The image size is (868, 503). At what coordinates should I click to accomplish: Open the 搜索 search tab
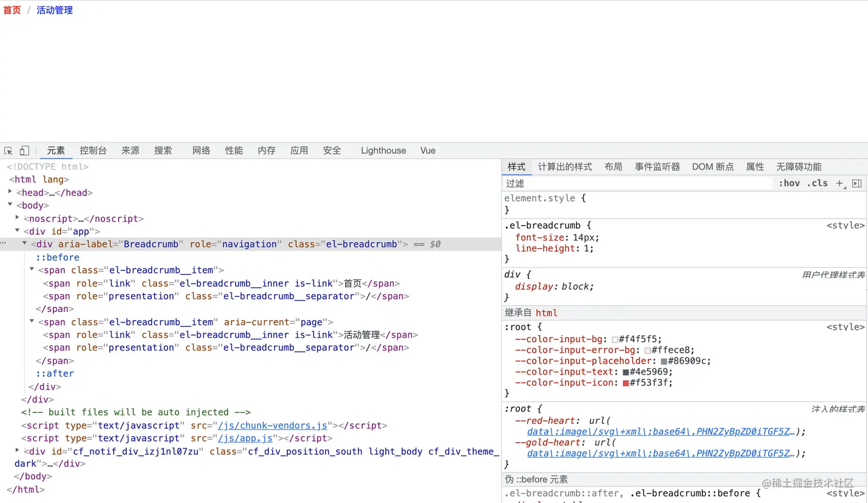(163, 151)
